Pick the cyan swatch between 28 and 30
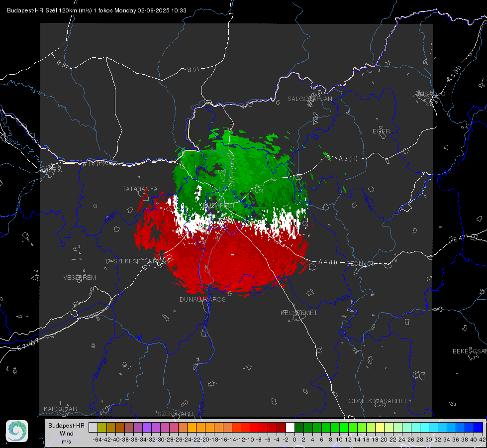Viewport: 487px width, 448px height. pos(424,427)
